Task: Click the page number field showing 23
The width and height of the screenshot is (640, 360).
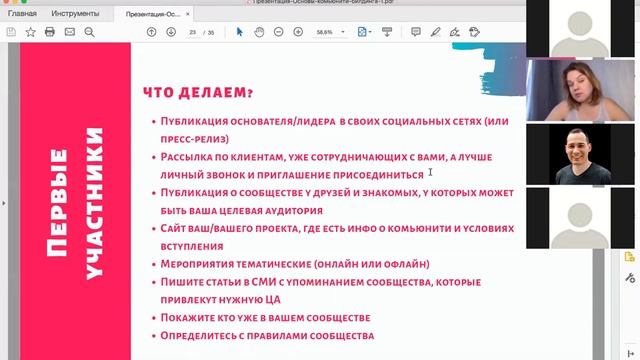Action: coord(193,32)
